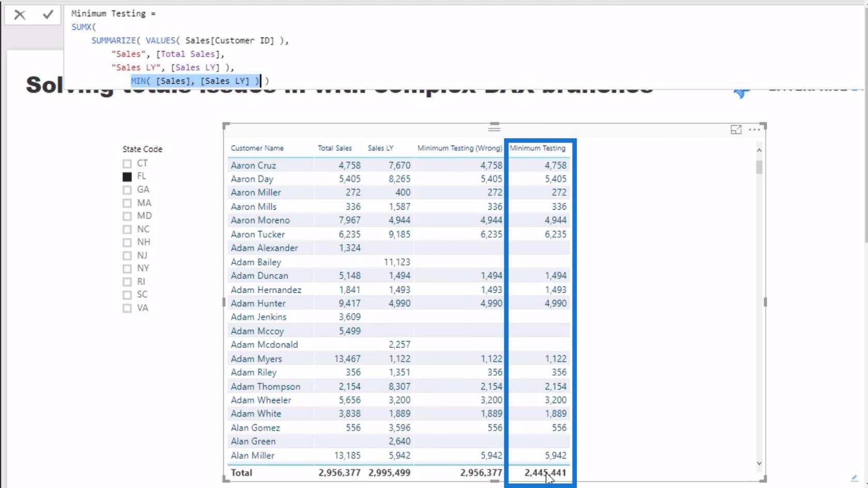Select the Aaron Day row name
This screenshot has width=868, height=488.
(252, 179)
